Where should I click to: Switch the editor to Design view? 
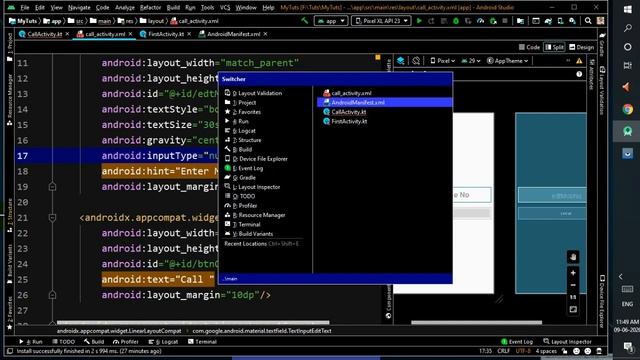pos(581,47)
